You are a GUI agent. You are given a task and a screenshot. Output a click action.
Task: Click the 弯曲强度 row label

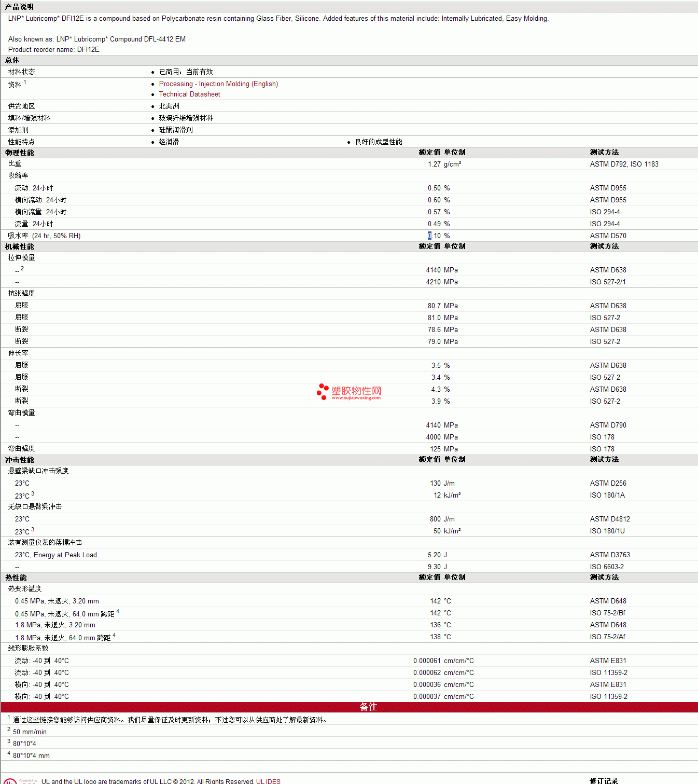[x=22, y=448]
